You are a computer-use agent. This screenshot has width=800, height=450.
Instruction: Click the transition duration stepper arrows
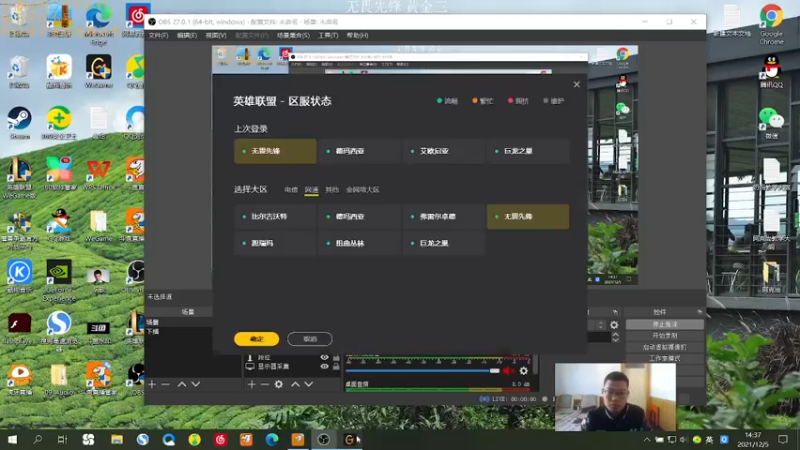coord(615,337)
